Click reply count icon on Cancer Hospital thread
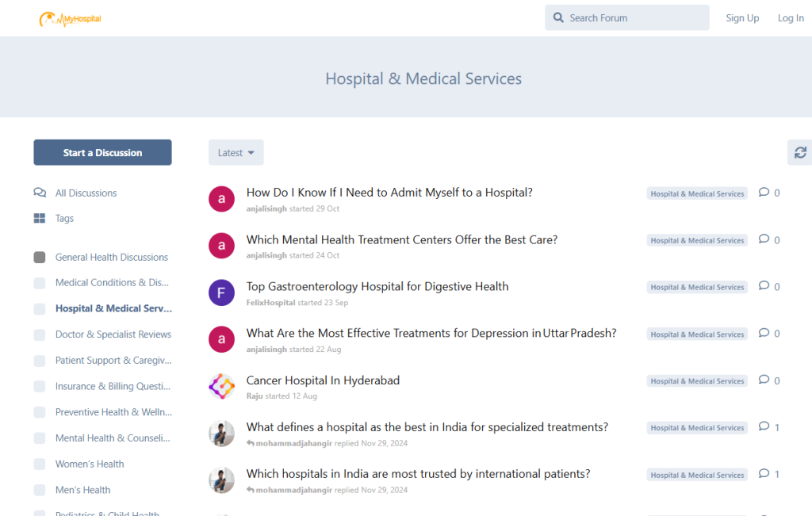The width and height of the screenshot is (812, 516). [x=764, y=380]
